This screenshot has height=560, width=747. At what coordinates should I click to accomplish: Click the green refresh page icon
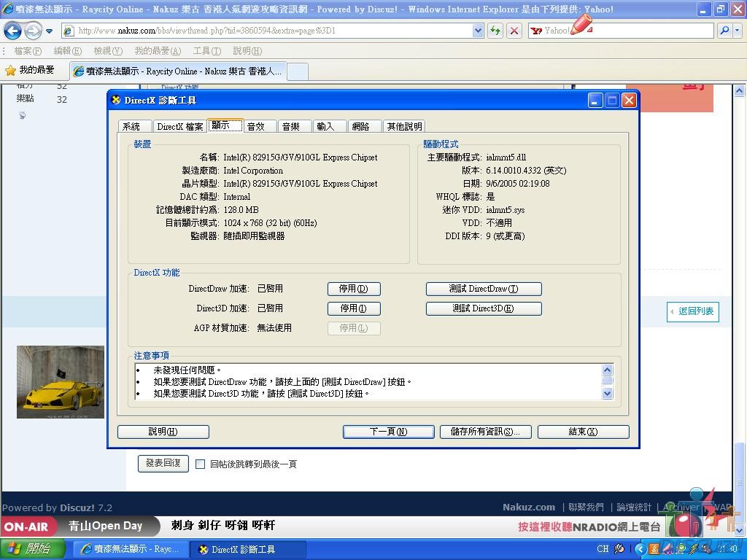(x=495, y=31)
